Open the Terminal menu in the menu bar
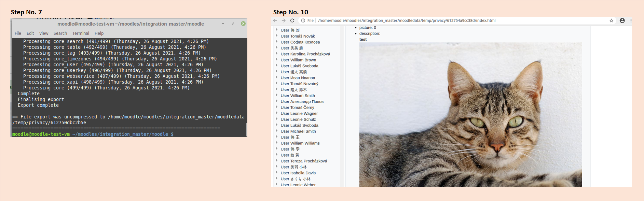The width and height of the screenshot is (644, 201). pos(81,33)
